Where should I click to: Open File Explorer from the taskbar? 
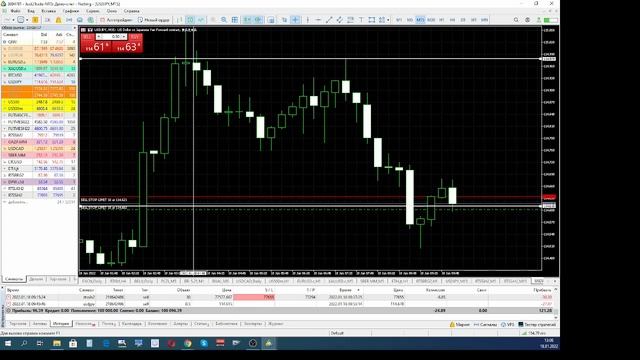57,343
